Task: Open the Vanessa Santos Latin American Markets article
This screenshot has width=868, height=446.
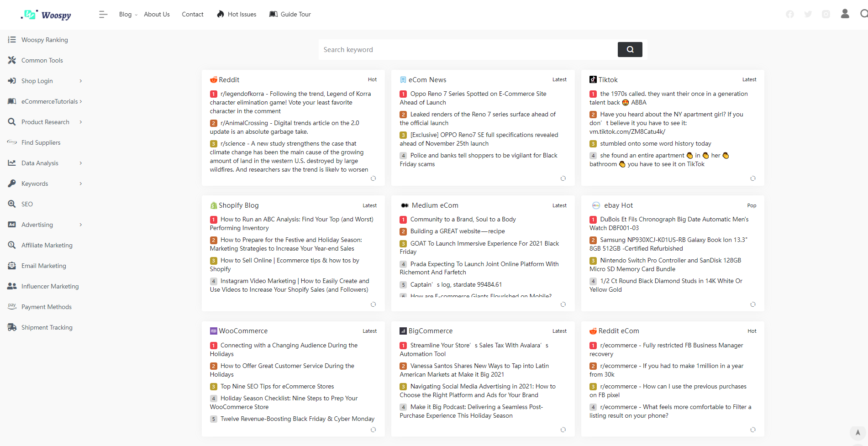Action: 474,370
